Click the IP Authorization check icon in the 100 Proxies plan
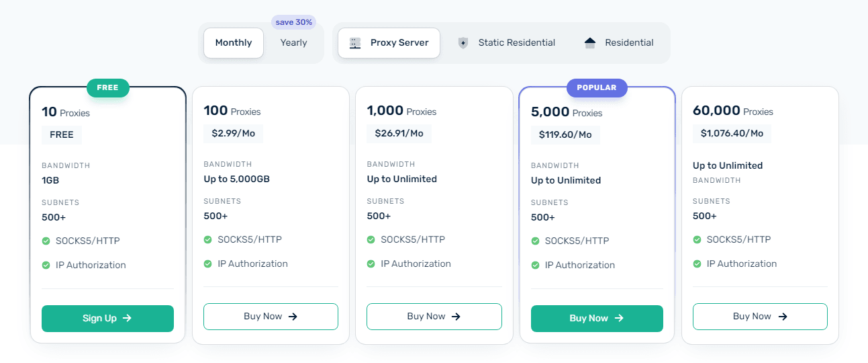The width and height of the screenshot is (868, 363). 207,264
